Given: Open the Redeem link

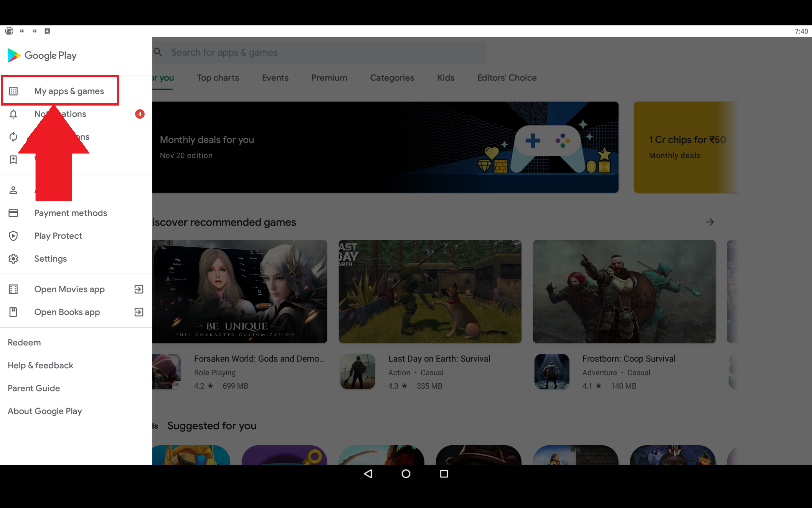Looking at the screenshot, I should coord(24,342).
